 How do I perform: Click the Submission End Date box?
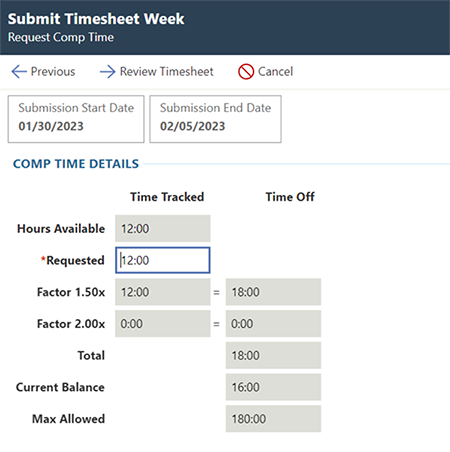215,119
